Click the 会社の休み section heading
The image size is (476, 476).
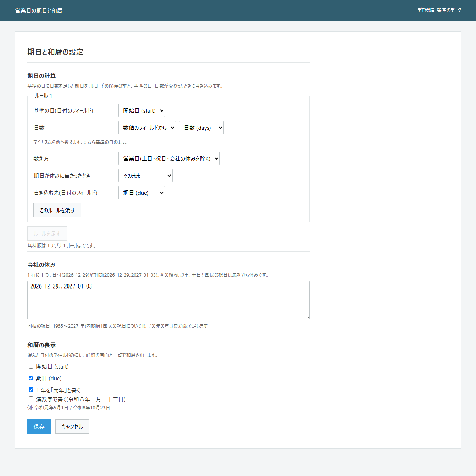(41, 265)
